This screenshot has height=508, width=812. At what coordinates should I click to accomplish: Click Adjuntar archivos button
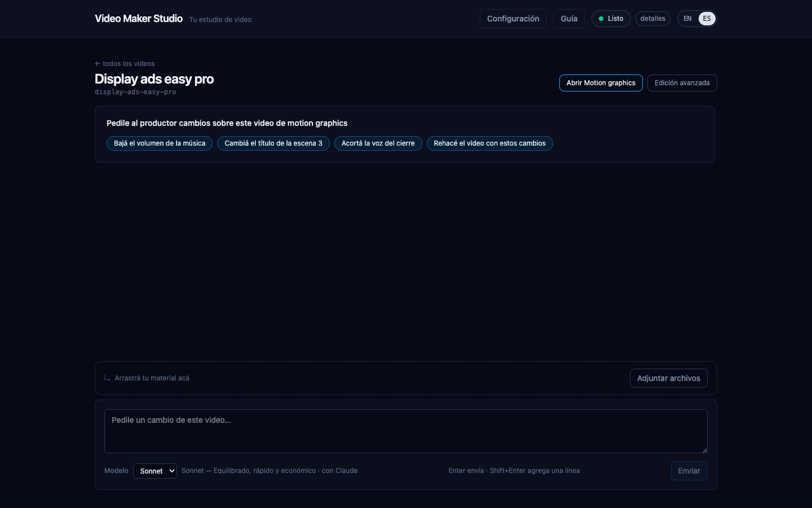[x=668, y=378]
